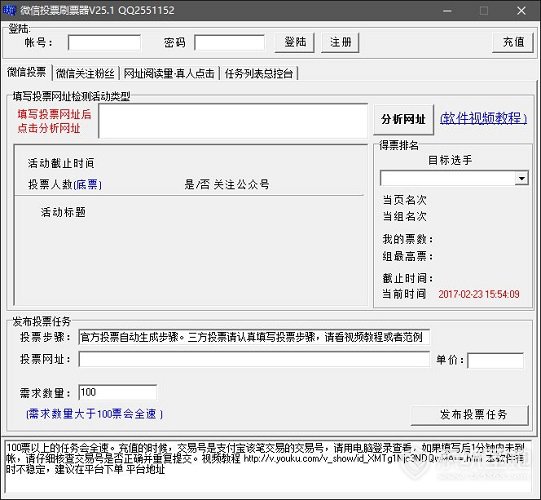Viewport: 541px width, 500px height.
Task: Minimize the window
Action: tap(447, 11)
